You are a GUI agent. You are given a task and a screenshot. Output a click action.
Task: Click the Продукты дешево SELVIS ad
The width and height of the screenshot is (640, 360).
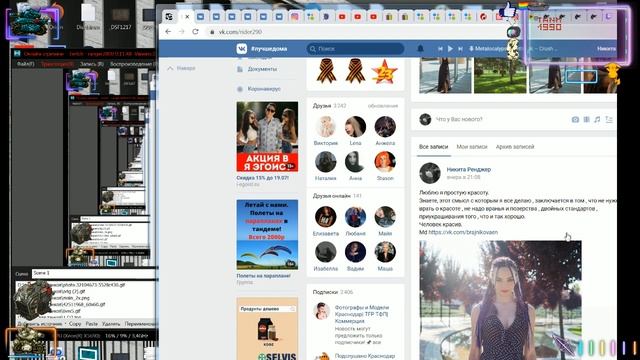point(267,329)
